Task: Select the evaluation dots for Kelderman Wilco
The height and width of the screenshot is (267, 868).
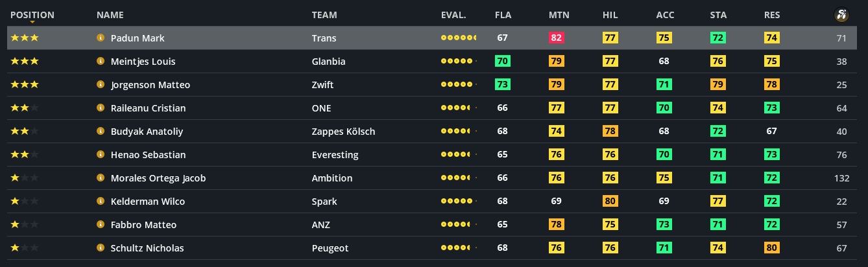Action: point(458,202)
